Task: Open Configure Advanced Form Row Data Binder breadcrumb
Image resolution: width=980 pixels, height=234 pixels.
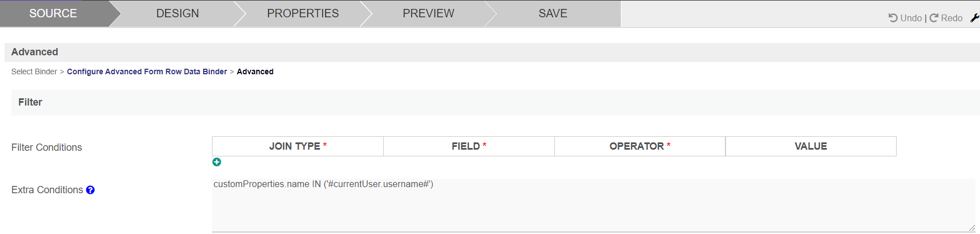Action: (147, 71)
